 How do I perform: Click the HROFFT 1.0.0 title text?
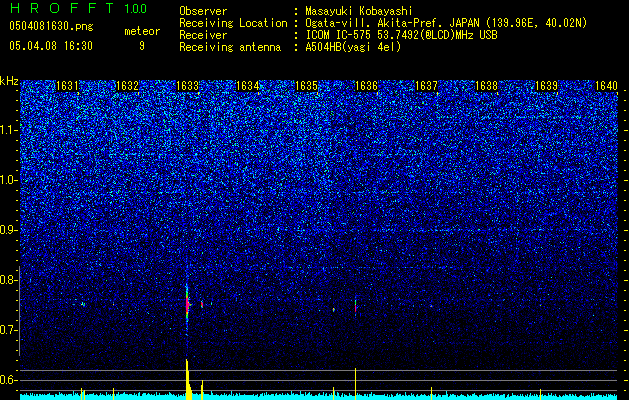(x=78, y=8)
